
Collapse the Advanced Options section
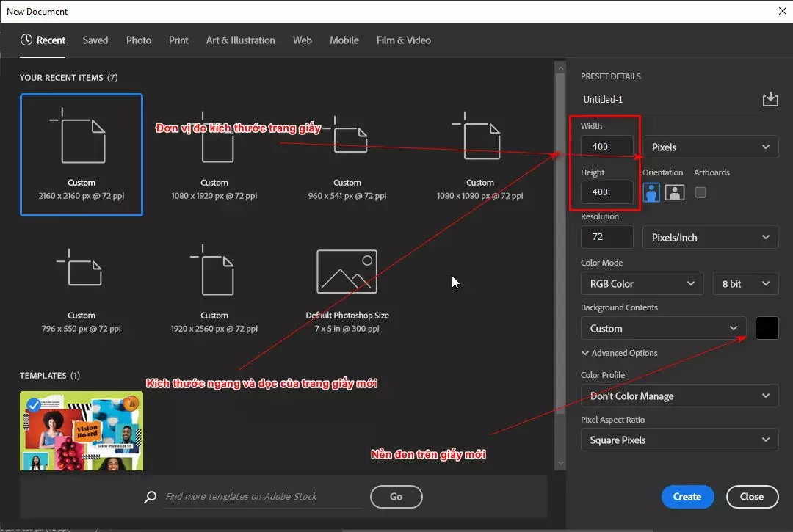click(x=619, y=353)
